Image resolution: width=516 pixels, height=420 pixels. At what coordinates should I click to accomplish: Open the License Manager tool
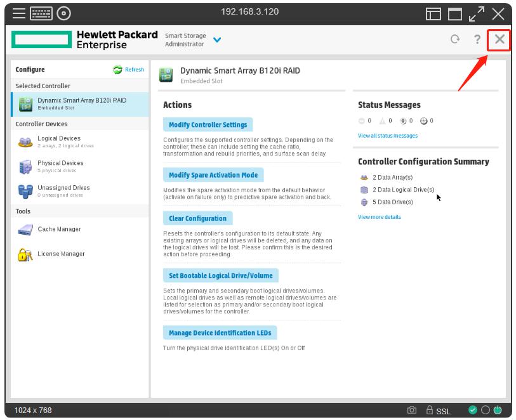60,254
